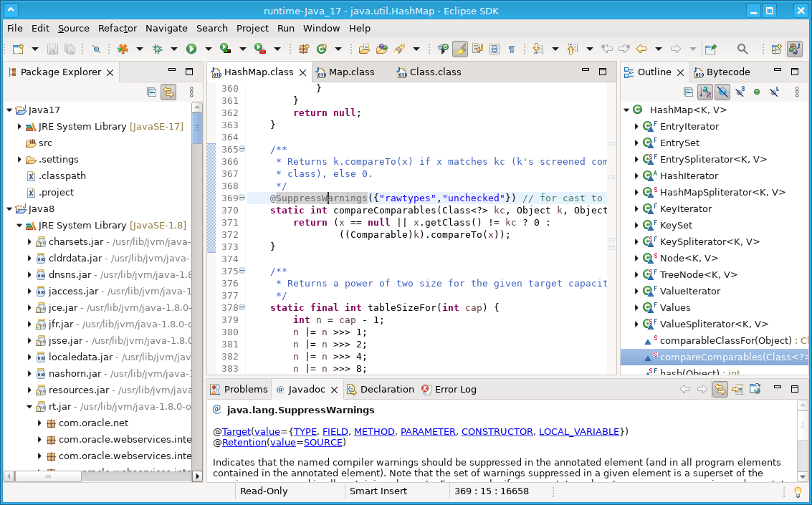Select the Run button in the toolbar
Screen dimensions: 812x505
[x=191, y=50]
